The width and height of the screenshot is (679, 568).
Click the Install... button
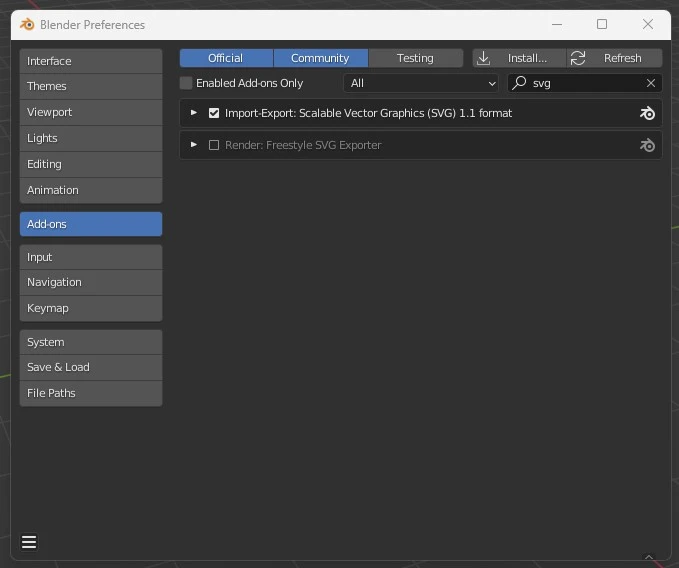[x=519, y=58]
